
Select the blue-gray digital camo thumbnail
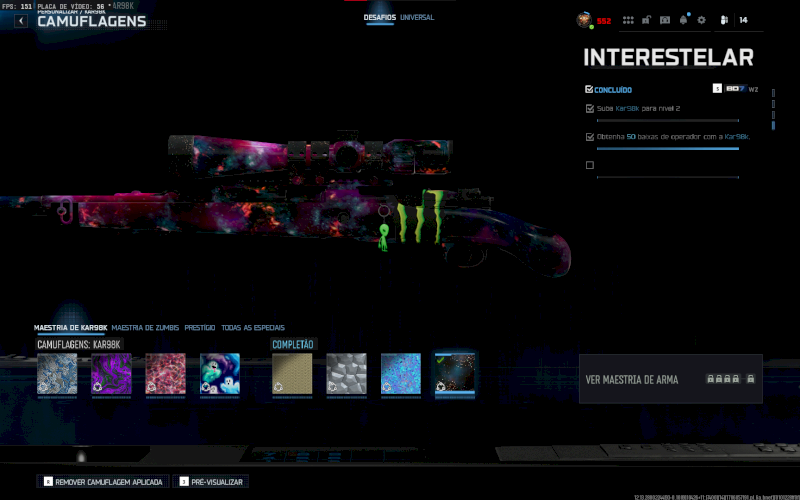pyautogui.click(x=57, y=374)
